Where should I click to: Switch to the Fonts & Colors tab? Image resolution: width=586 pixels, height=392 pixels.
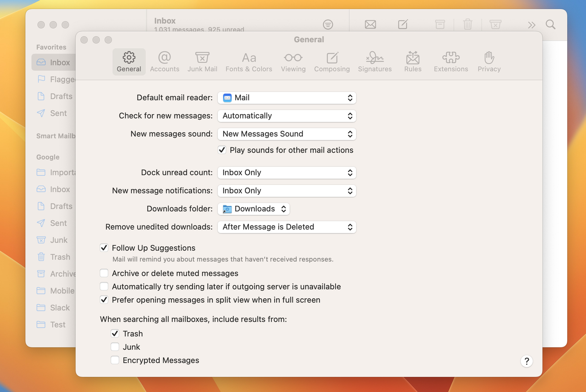tap(249, 62)
